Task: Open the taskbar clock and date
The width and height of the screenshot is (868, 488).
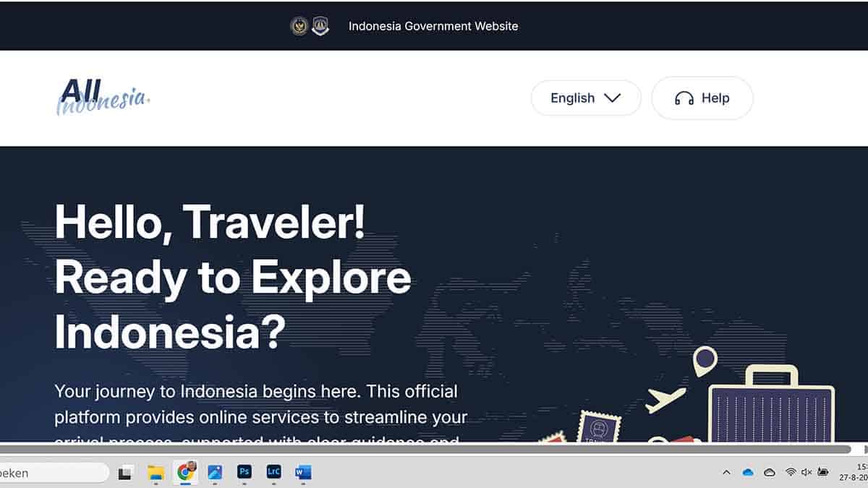Action: (x=854, y=472)
